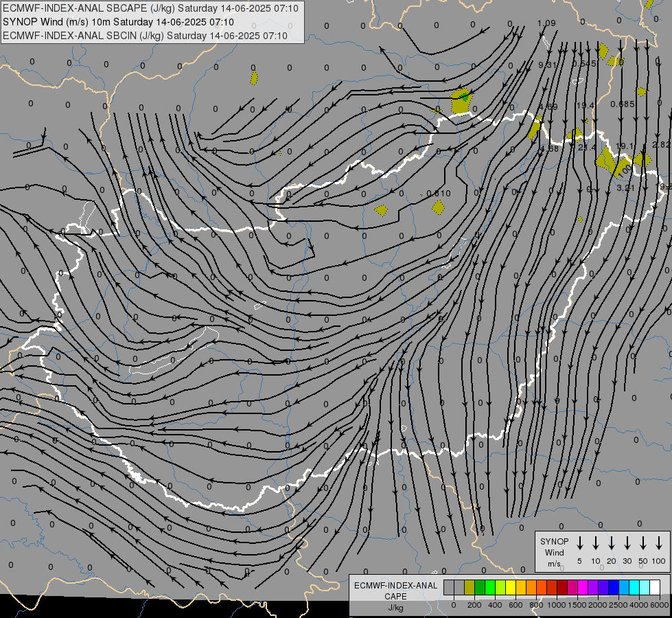Select the magenta 1500-2000 CAPE legend swatch
Image resolution: width=672 pixels, height=618 pixels.
click(583, 587)
